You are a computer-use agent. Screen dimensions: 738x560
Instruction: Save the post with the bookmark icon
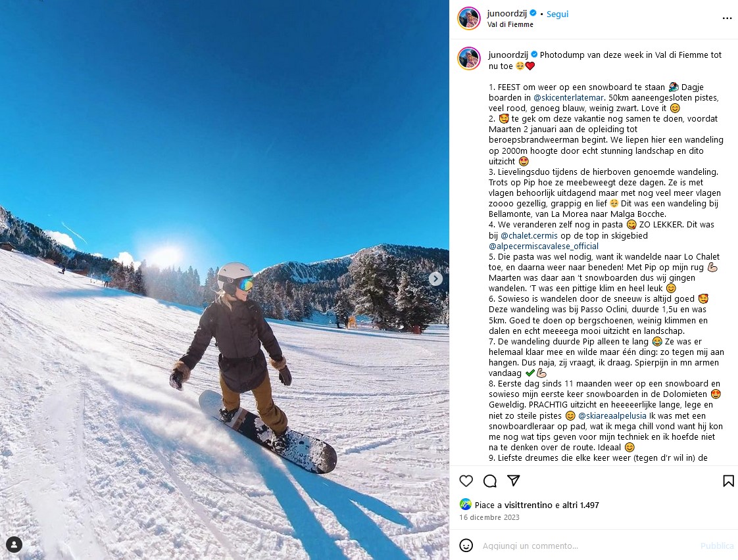click(x=728, y=480)
